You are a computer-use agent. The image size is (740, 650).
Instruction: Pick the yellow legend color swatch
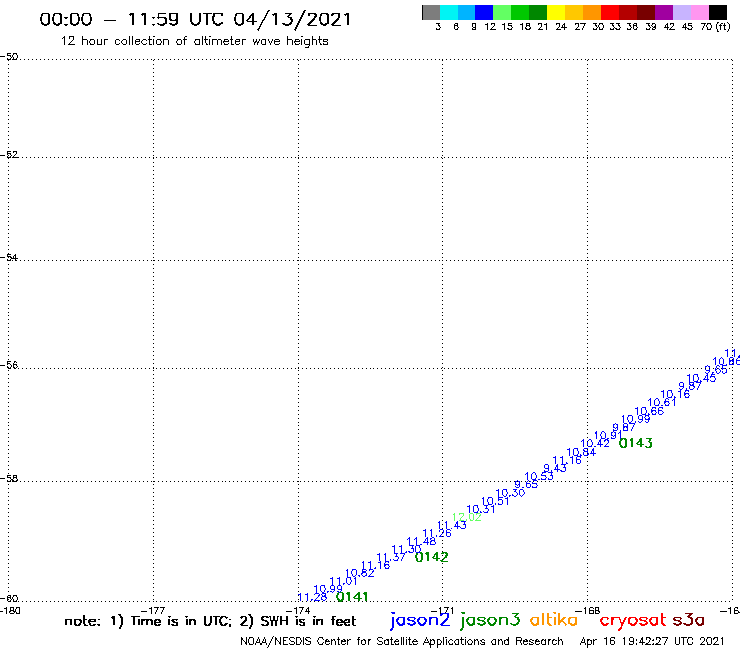[556, 12]
